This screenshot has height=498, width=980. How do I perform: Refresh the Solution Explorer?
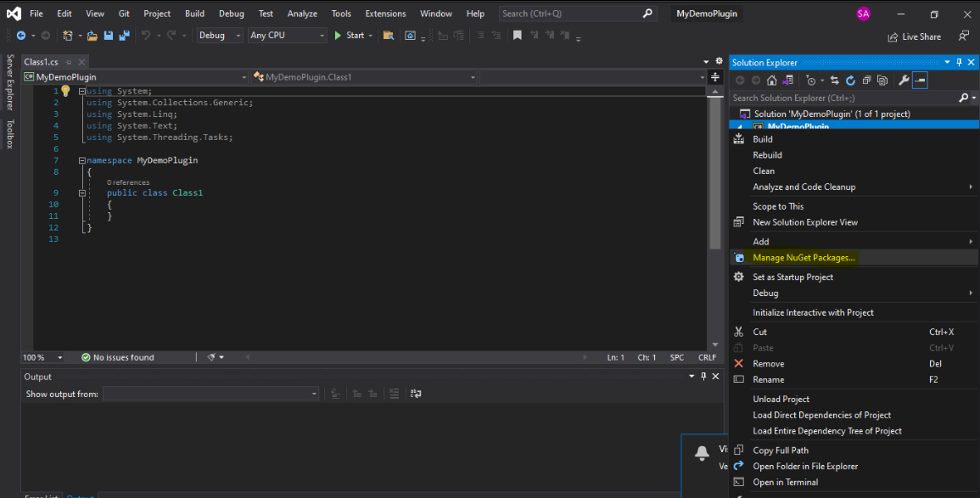point(850,81)
